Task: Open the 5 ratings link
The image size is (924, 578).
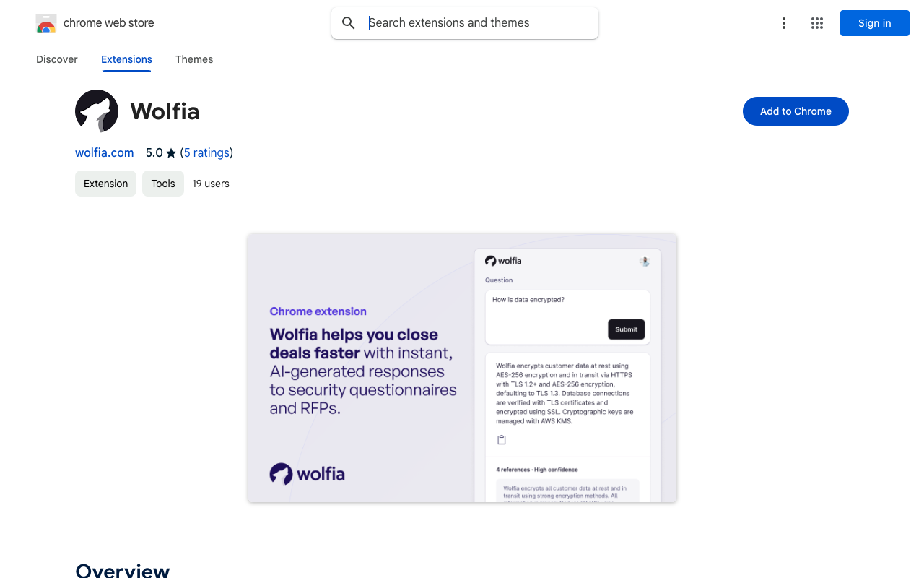Action: 206,153
